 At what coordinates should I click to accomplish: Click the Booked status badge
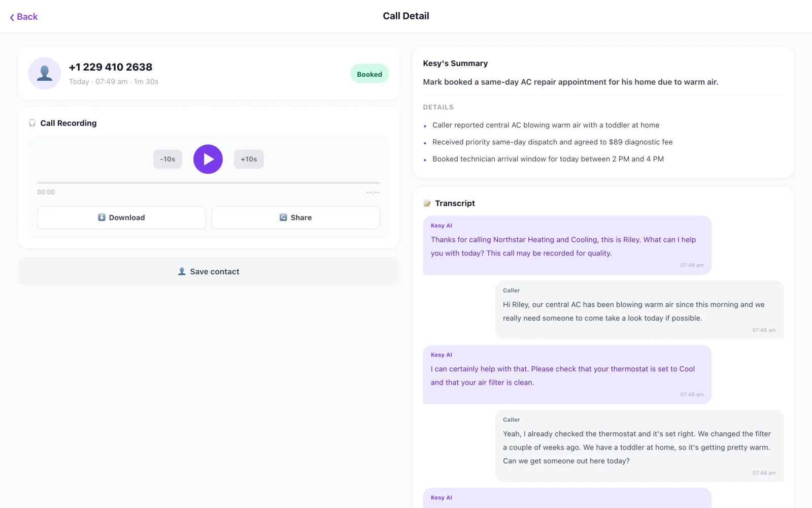[x=369, y=74]
